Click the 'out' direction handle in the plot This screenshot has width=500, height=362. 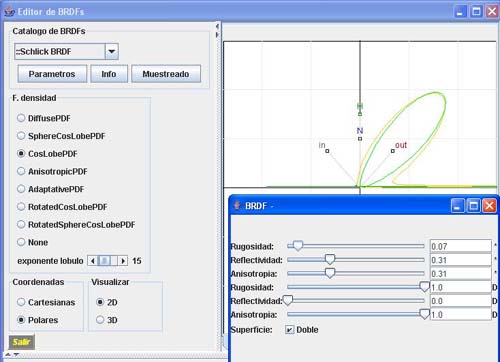pos(393,151)
